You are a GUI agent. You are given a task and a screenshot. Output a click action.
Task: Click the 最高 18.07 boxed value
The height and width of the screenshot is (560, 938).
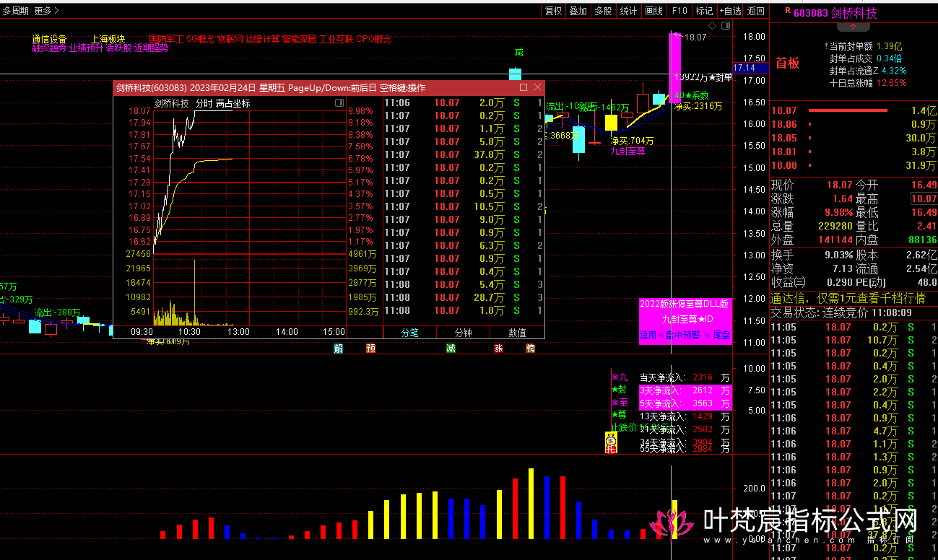click(924, 199)
